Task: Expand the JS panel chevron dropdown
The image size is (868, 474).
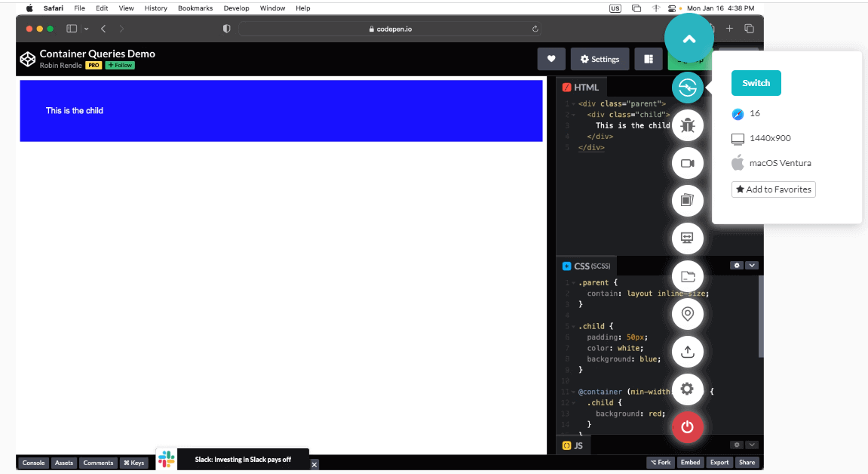Action: (752, 445)
